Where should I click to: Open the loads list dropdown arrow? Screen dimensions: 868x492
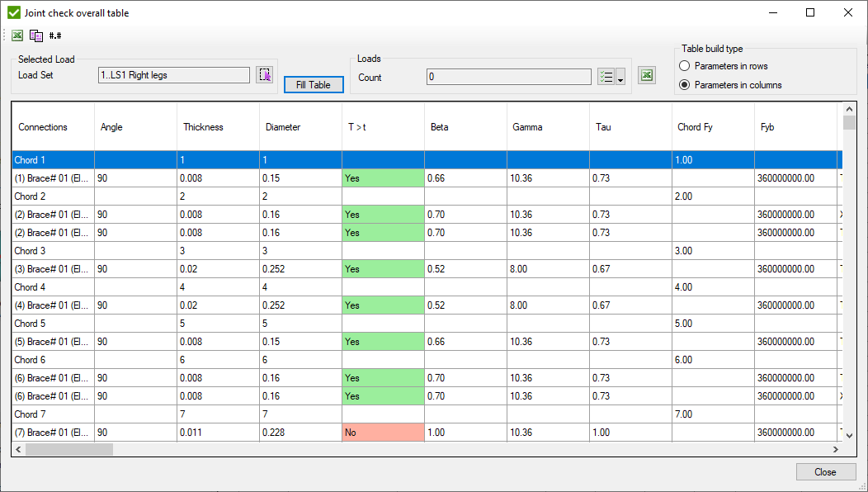point(620,78)
